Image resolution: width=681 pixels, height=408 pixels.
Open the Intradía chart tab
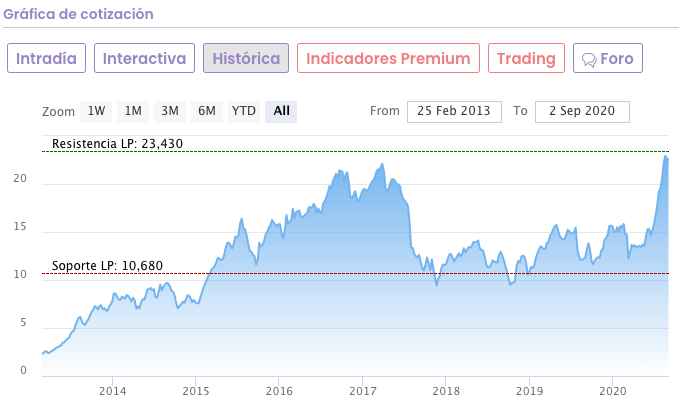[47, 58]
